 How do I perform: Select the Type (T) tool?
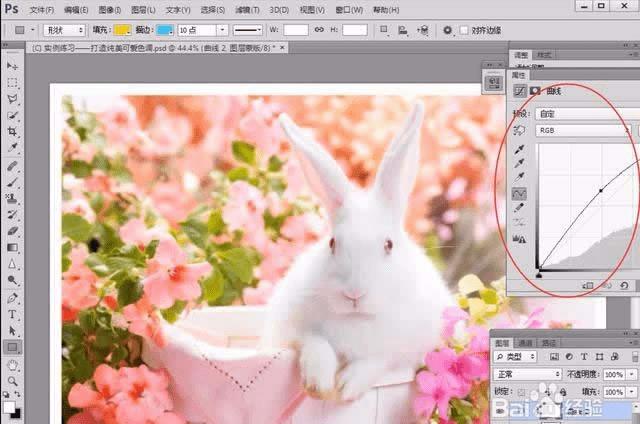pos(13,313)
